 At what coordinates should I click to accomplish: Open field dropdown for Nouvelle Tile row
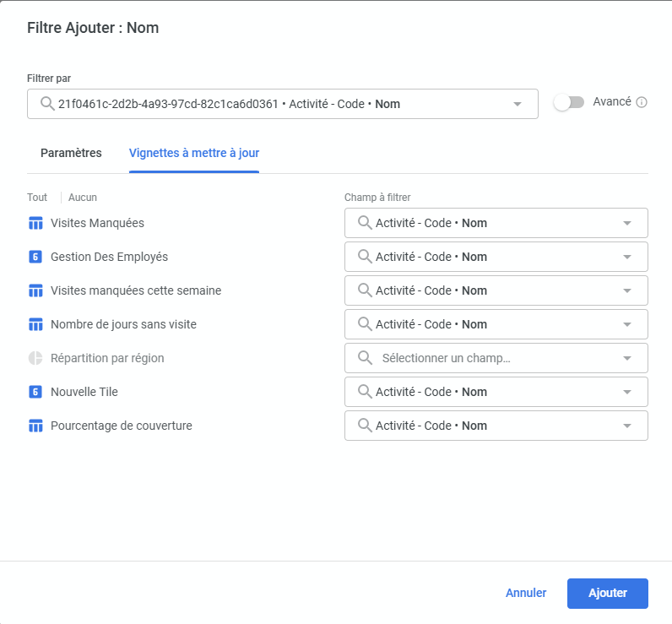[626, 392]
